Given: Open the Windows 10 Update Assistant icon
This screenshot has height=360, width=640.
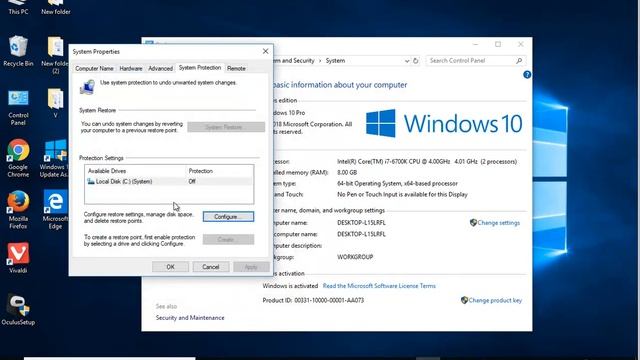Looking at the screenshot, I should point(54,158).
